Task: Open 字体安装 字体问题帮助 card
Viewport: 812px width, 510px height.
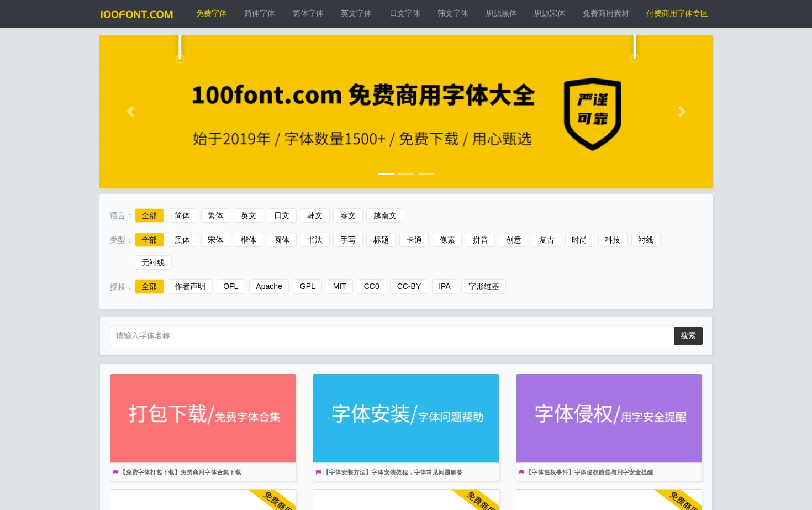Action: [x=406, y=418]
